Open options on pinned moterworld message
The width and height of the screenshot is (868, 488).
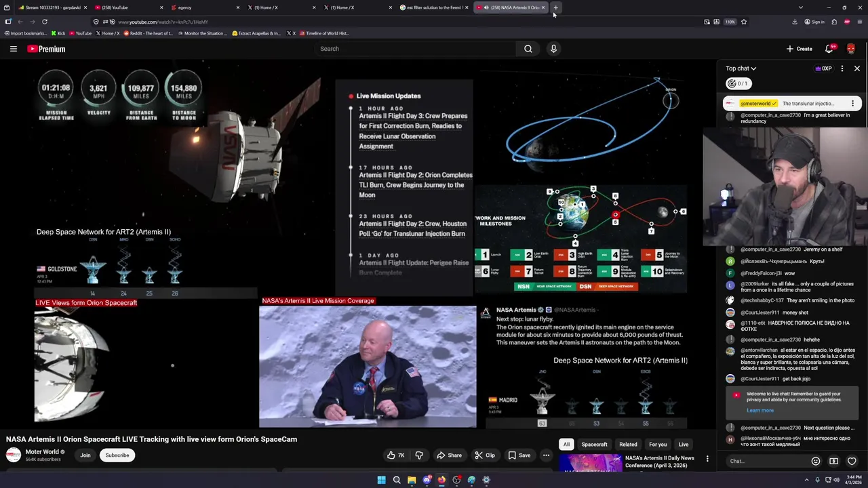click(852, 104)
